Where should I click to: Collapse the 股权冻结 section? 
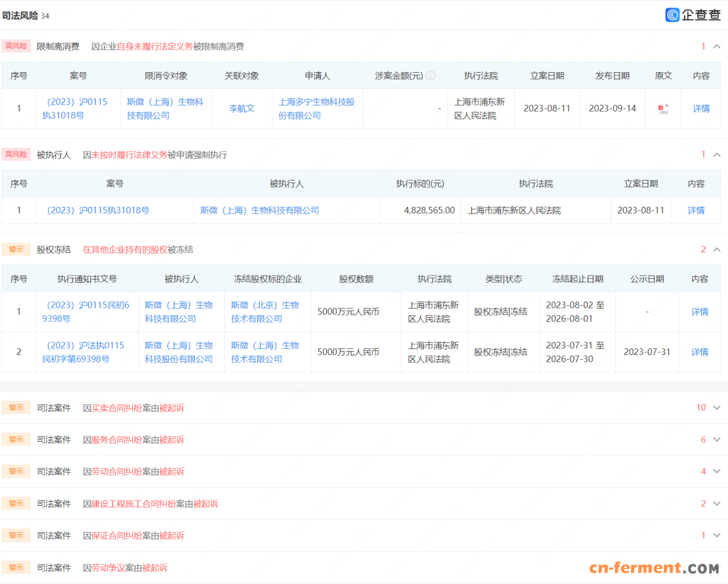click(x=717, y=249)
